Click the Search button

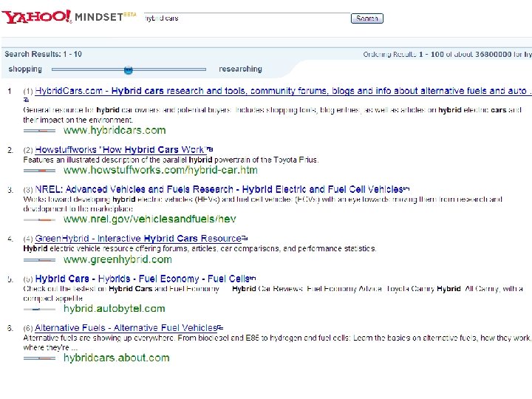(366, 18)
